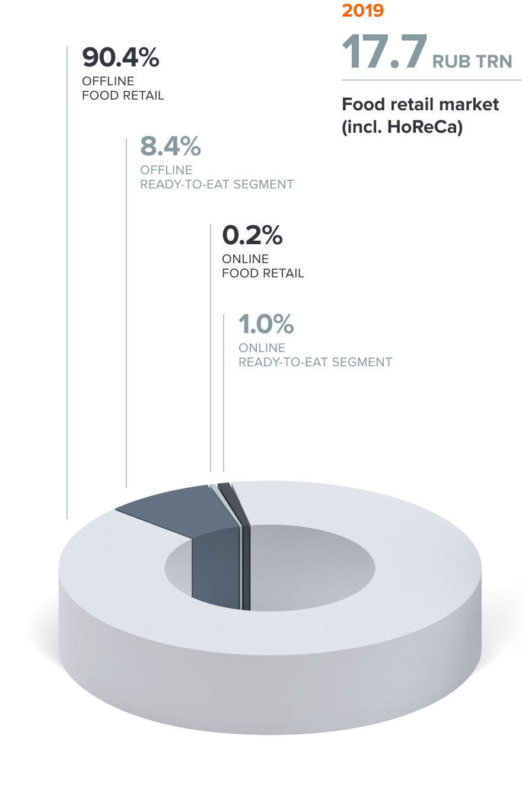Click the Food retail market heading
Image resolution: width=522 pixels, height=812 pixels.
420,104
